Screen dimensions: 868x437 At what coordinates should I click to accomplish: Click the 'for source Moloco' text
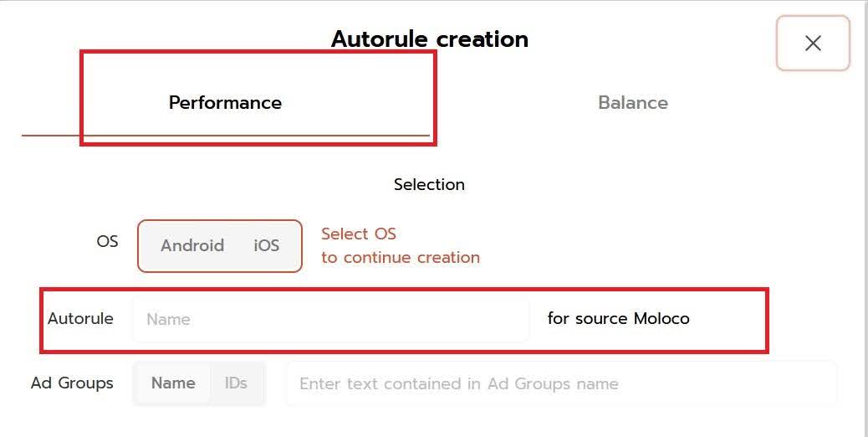click(x=618, y=319)
